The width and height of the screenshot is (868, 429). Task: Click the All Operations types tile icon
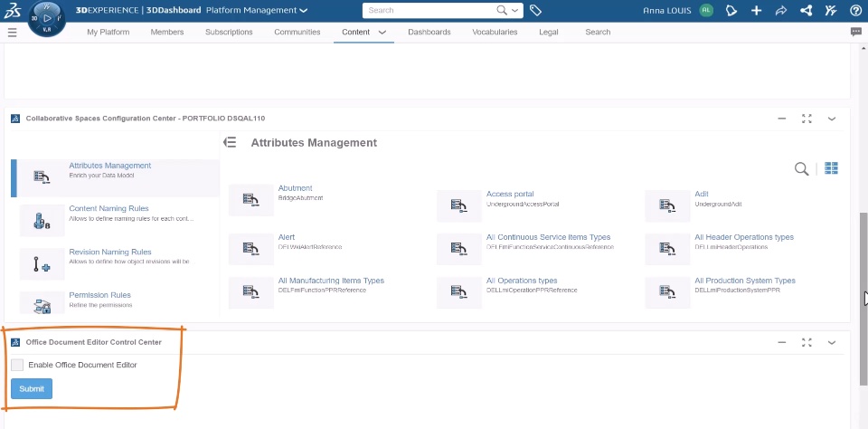tap(459, 292)
